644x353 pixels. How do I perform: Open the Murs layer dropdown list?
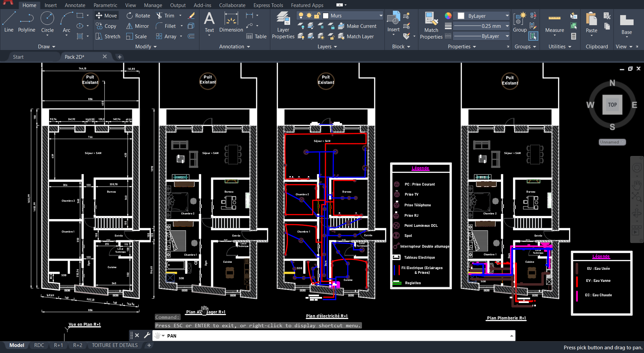point(381,16)
